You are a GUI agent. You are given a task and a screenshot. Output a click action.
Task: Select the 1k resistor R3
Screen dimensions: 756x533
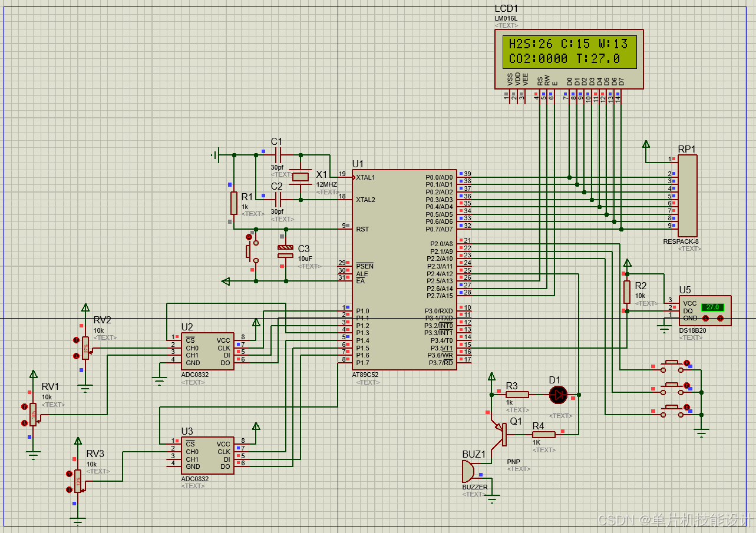click(517, 395)
